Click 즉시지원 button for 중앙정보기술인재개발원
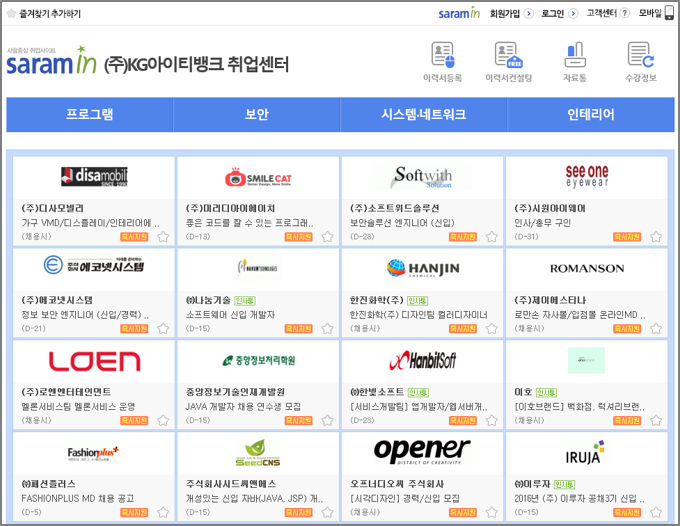The height and width of the screenshot is (526, 680). [298, 421]
